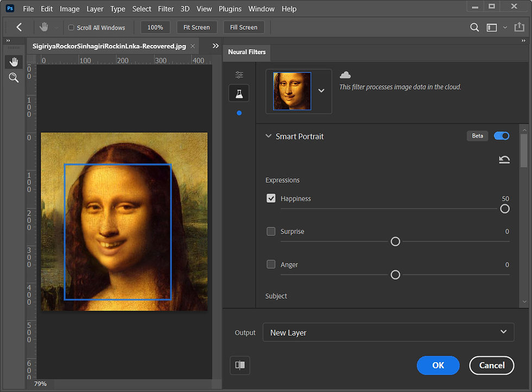
Task: Click the Fill Screen button
Action: tap(244, 27)
